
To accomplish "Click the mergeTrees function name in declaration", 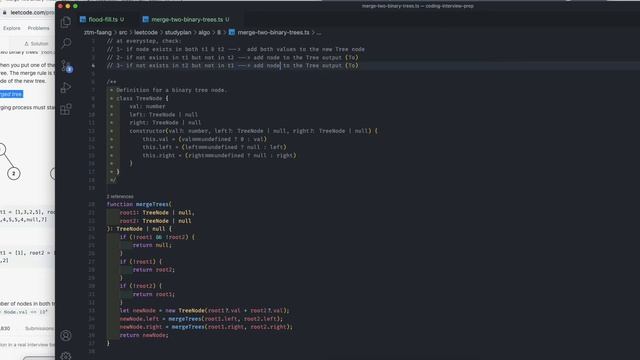I will click(152, 204).
